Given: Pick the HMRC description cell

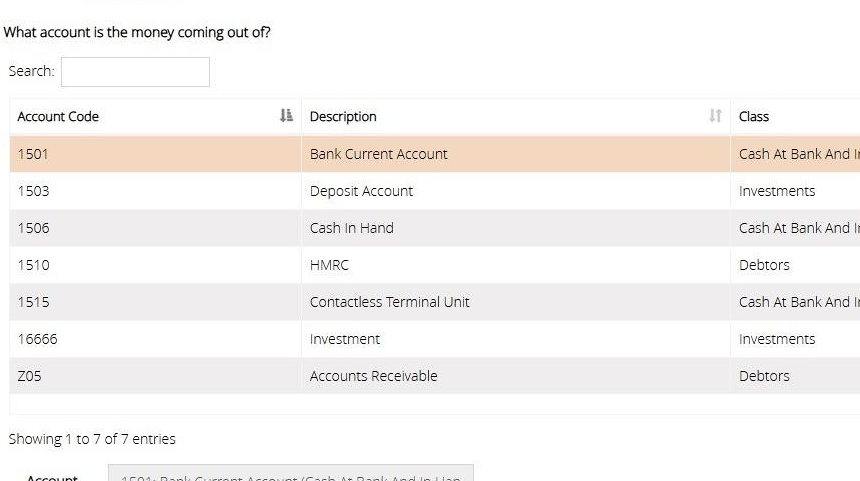Looking at the screenshot, I should 329,265.
